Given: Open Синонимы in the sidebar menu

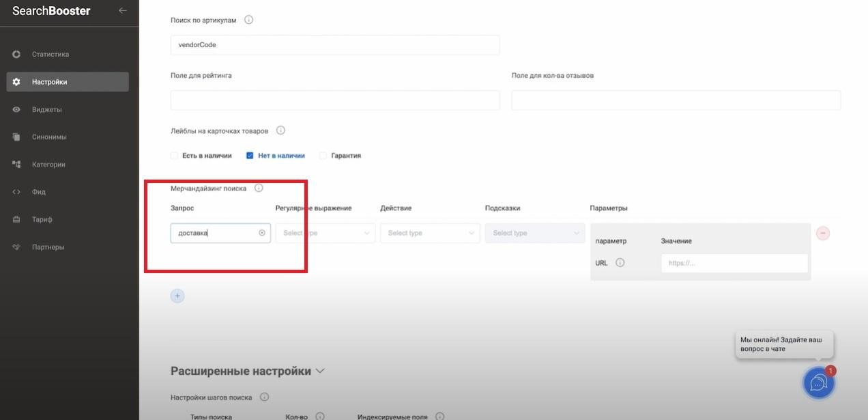Looking at the screenshot, I should click(49, 137).
